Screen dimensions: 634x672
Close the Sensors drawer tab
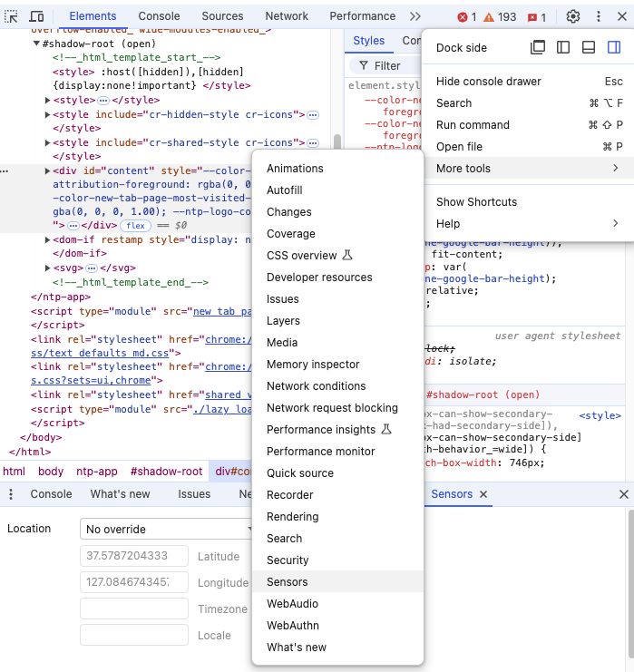click(x=483, y=494)
